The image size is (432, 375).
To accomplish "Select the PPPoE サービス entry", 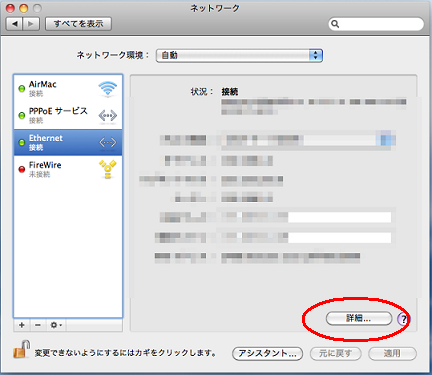I will click(68, 116).
